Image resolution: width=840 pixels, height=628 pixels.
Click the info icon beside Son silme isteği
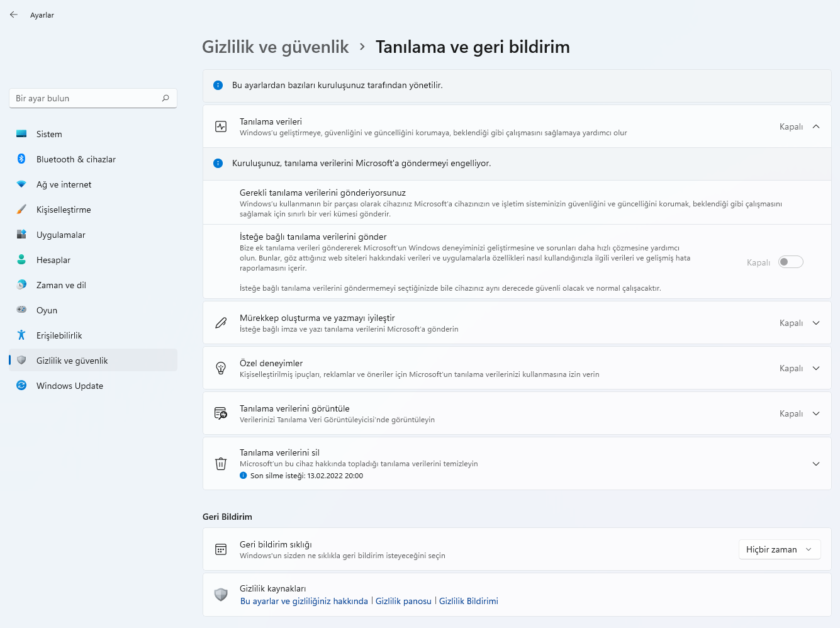tap(244, 476)
